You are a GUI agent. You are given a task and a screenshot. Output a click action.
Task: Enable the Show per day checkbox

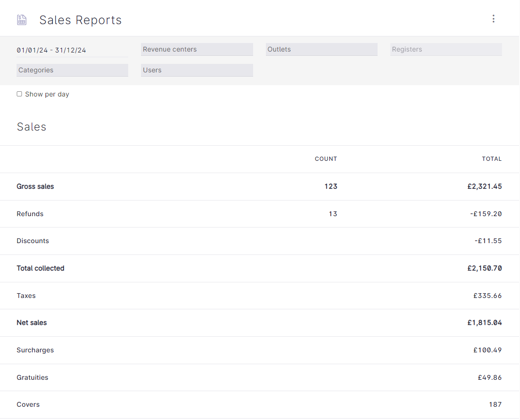click(x=19, y=94)
